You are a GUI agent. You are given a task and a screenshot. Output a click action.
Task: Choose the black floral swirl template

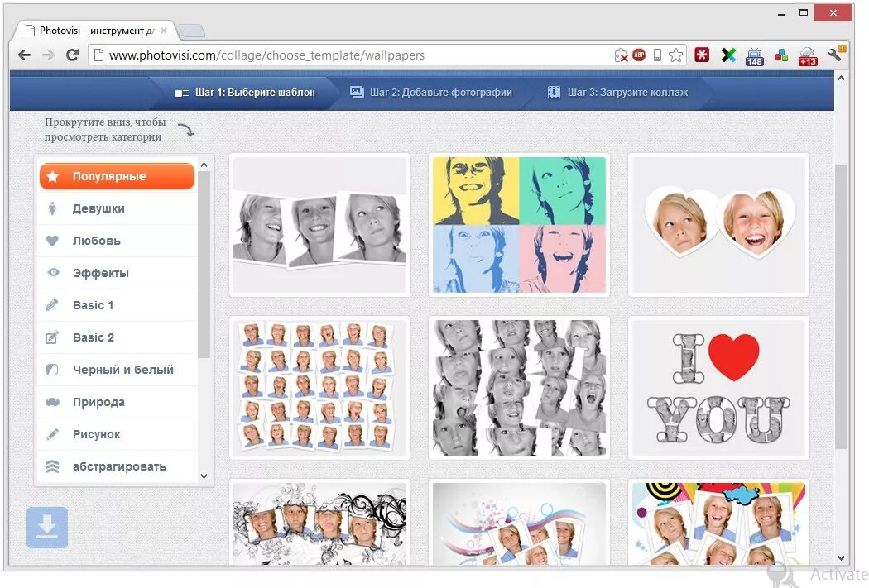click(319, 522)
